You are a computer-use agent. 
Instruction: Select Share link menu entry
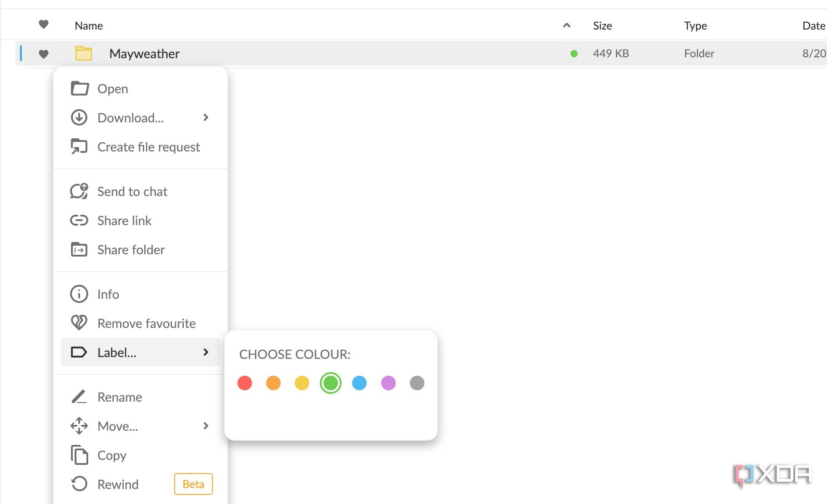(141, 221)
